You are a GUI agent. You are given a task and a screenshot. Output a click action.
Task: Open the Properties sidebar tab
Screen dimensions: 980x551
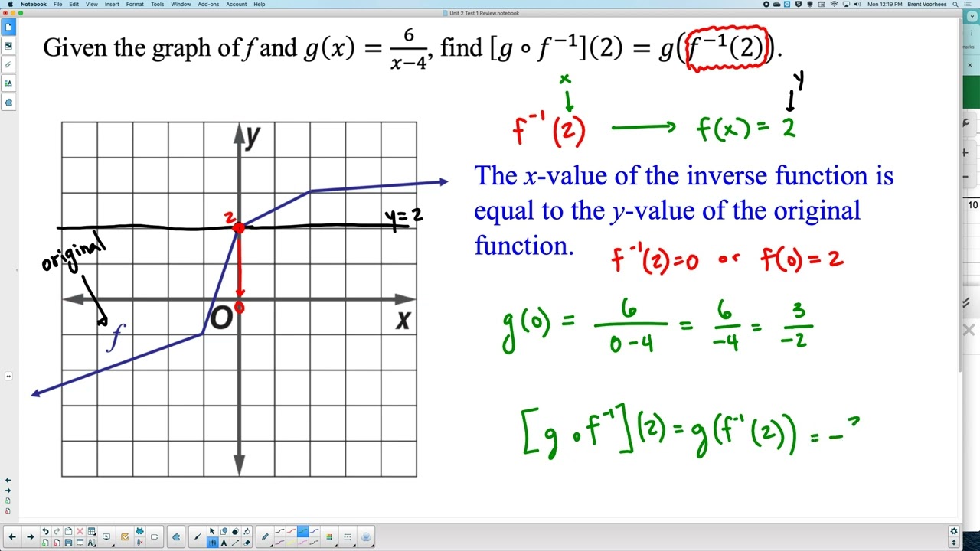click(x=8, y=83)
